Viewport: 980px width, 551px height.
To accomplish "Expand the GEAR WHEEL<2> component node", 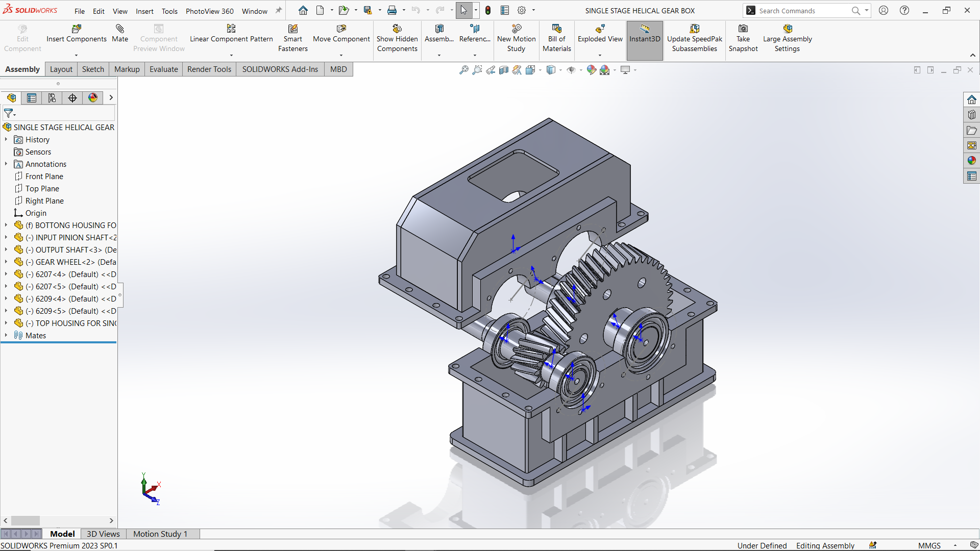I will pos(6,262).
